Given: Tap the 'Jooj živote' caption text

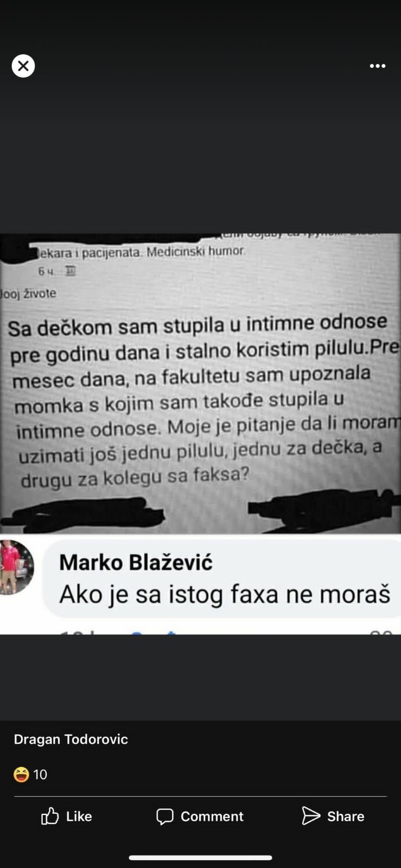Looking at the screenshot, I should (x=28, y=293).
